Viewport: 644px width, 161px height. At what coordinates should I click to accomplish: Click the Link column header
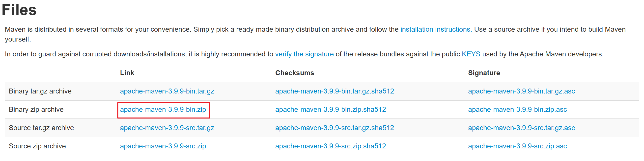[127, 73]
